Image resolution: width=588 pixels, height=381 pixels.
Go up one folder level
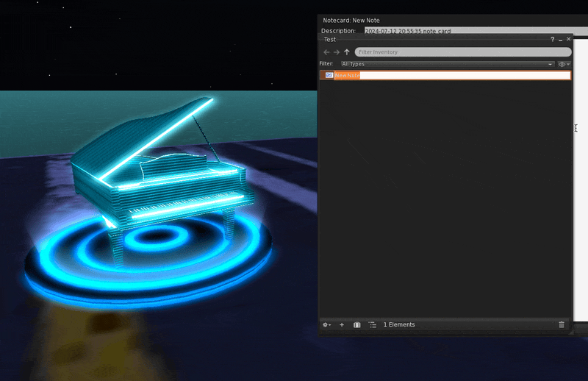[x=347, y=52]
